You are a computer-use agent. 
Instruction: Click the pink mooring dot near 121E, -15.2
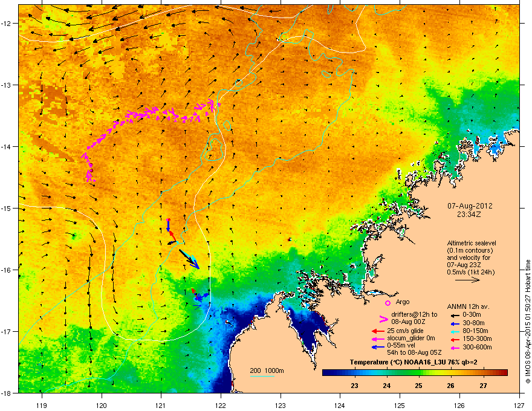(168, 220)
